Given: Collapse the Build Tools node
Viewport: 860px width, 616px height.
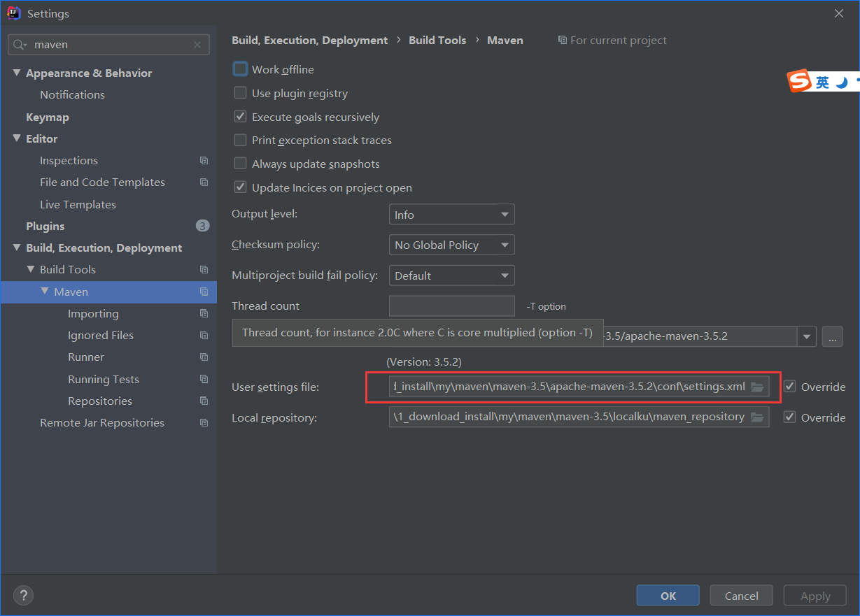Looking at the screenshot, I should coord(31,269).
